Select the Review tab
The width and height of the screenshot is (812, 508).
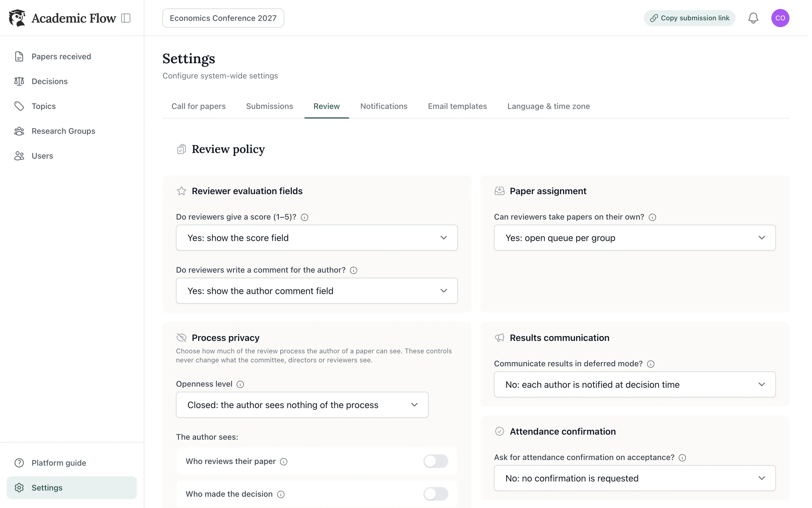pos(326,106)
